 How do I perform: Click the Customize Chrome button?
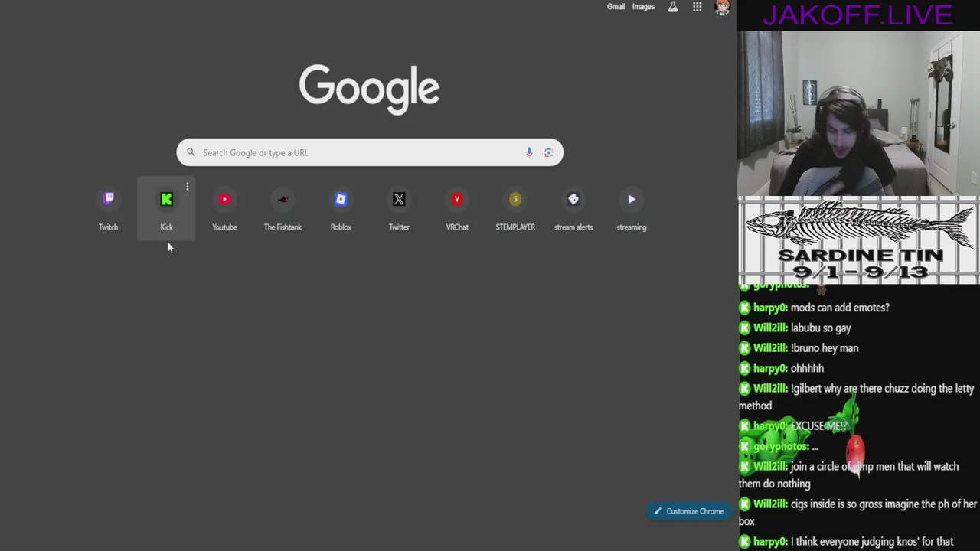(688, 511)
